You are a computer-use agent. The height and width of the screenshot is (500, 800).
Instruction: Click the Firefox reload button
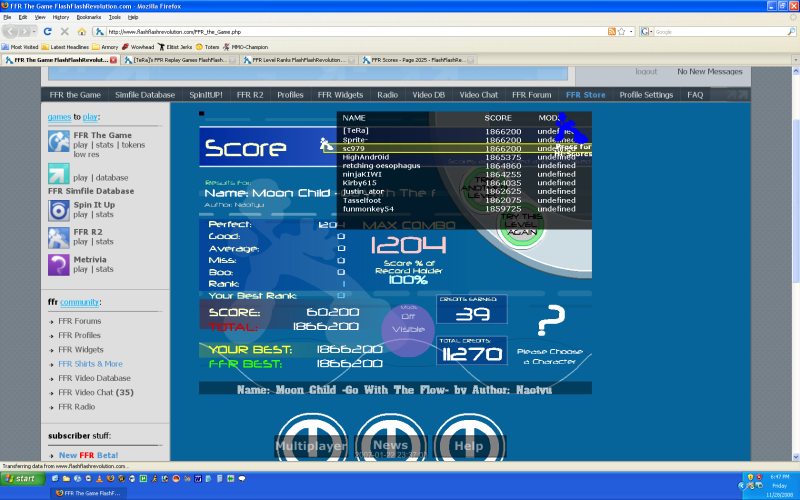click(47, 31)
